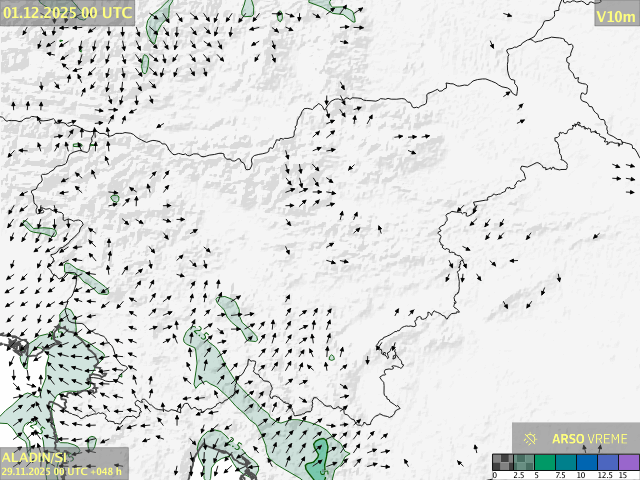Click the sun icon in ARSO logo
Screen dimensions: 640x480
pos(530,438)
